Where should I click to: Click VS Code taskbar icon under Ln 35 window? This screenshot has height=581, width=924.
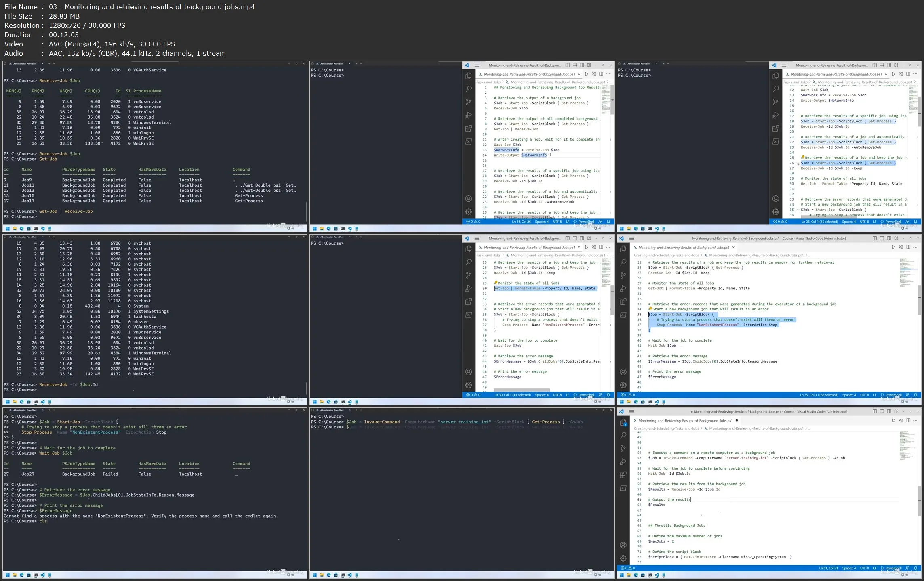(657, 402)
